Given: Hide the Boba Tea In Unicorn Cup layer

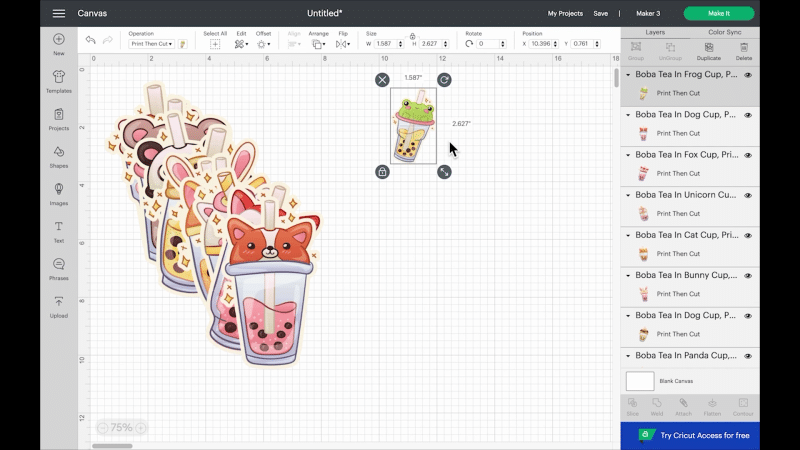Looking at the screenshot, I should click(x=748, y=195).
